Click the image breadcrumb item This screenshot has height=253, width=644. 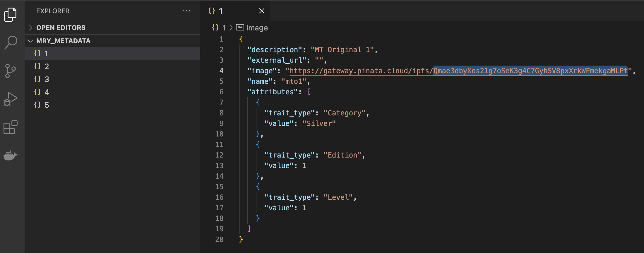pos(257,28)
